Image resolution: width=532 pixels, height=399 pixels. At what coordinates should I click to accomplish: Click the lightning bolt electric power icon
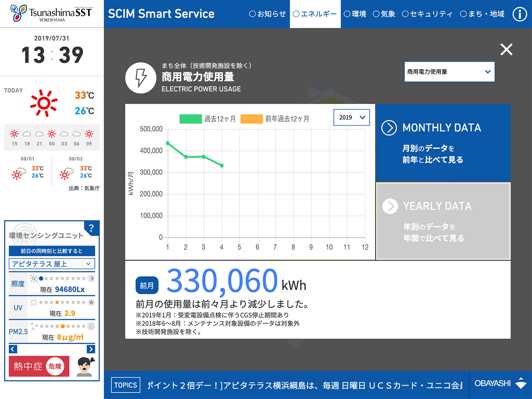point(141,78)
